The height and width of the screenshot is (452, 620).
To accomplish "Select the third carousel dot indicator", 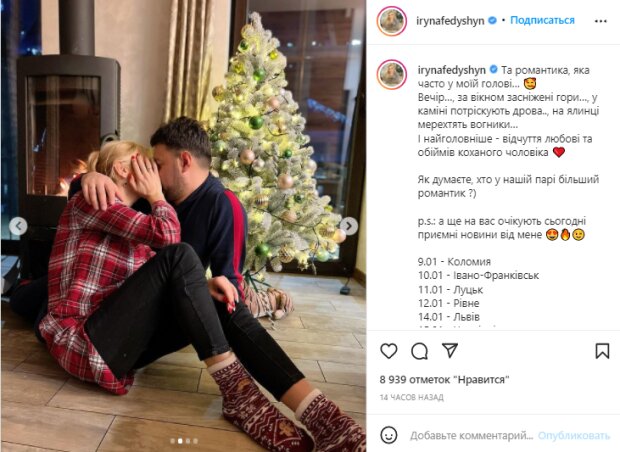I will 188,441.
